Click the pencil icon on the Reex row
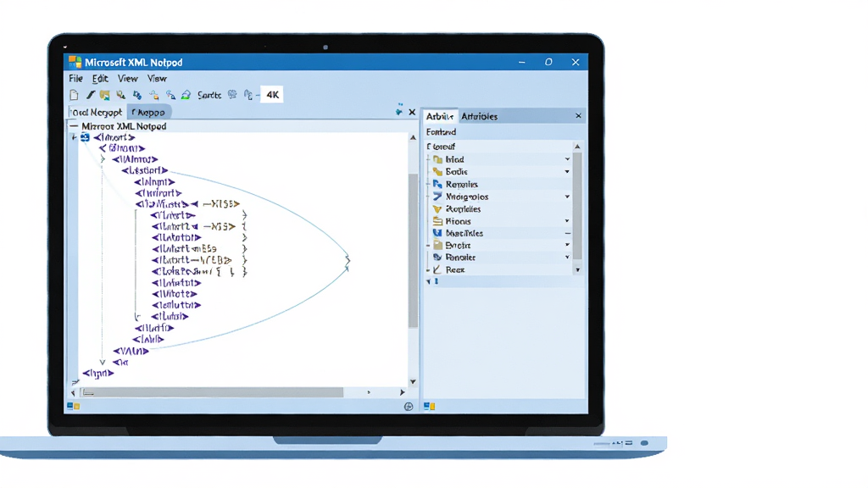868x488 pixels. (437, 269)
